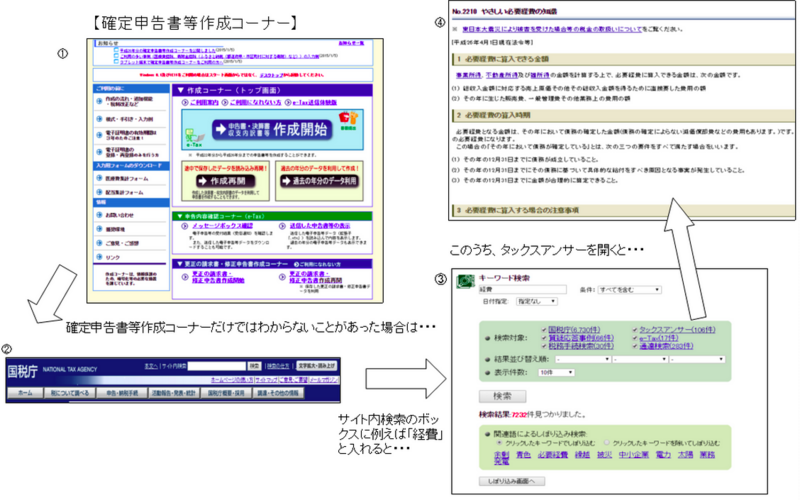The image size is (800, 500).
Task: Click the blue icon beside 様式・手引き・入力例
Action: 99,119
